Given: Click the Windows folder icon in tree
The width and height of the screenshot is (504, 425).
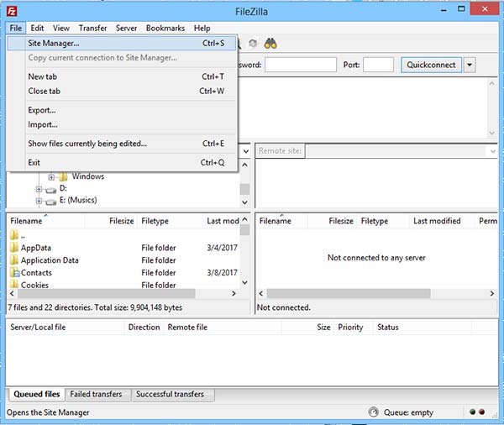Looking at the screenshot, I should point(63,176).
